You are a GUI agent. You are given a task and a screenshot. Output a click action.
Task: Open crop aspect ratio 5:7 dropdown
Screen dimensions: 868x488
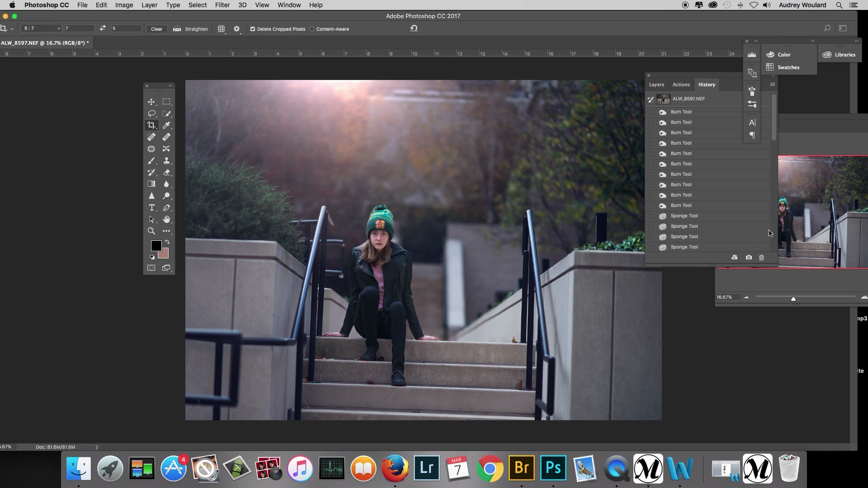(42, 28)
